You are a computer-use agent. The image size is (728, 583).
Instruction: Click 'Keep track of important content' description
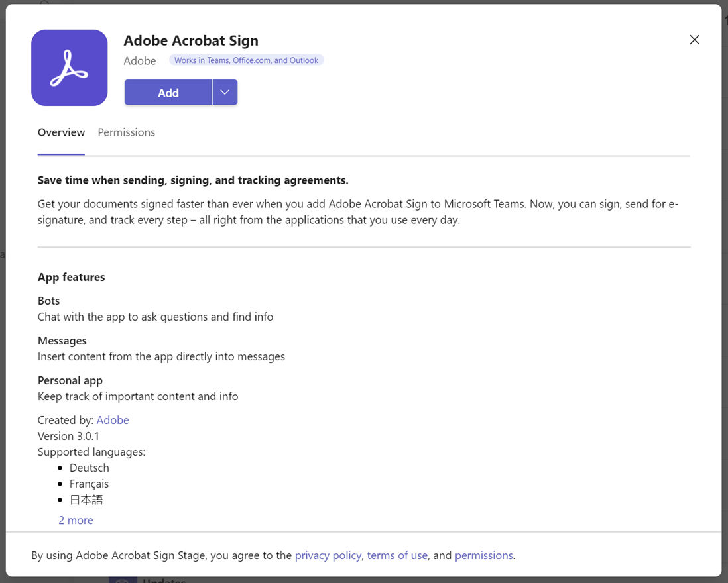click(x=138, y=397)
